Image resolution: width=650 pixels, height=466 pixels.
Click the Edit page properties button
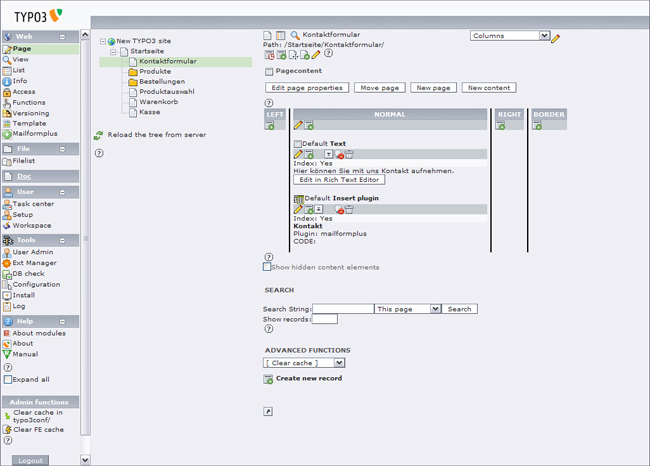tap(307, 88)
